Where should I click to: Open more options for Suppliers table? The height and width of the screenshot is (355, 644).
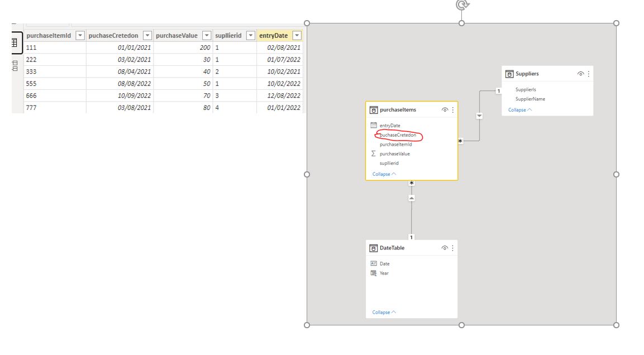[x=589, y=74]
